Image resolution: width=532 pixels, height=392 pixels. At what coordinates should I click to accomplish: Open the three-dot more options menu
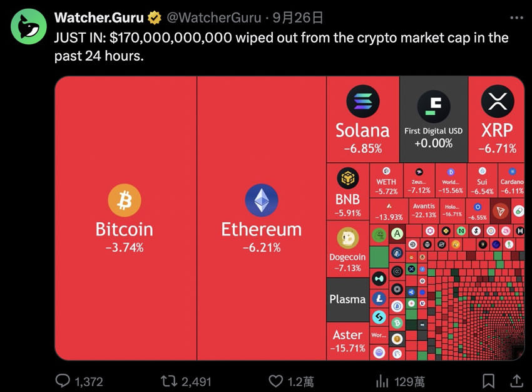tap(517, 18)
